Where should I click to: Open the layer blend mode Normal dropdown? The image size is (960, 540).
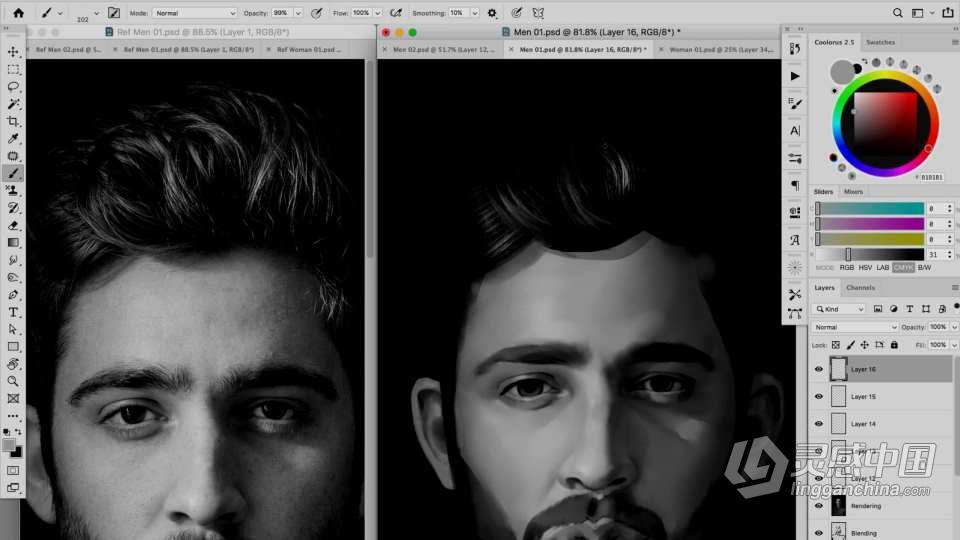pos(855,328)
